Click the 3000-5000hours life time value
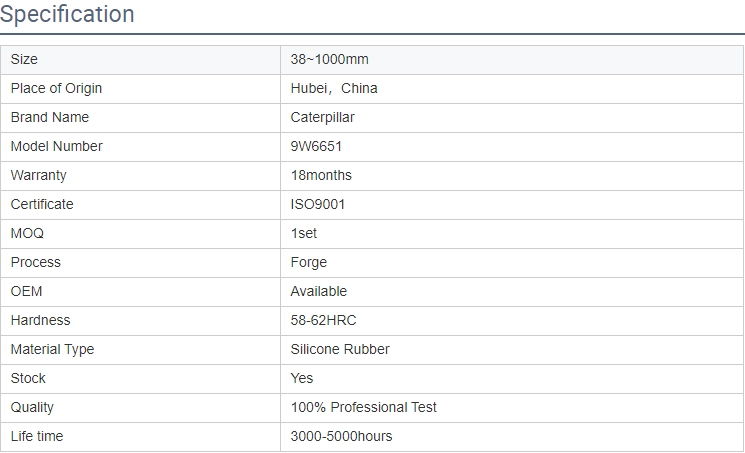This screenshot has width=745, height=453. click(341, 436)
